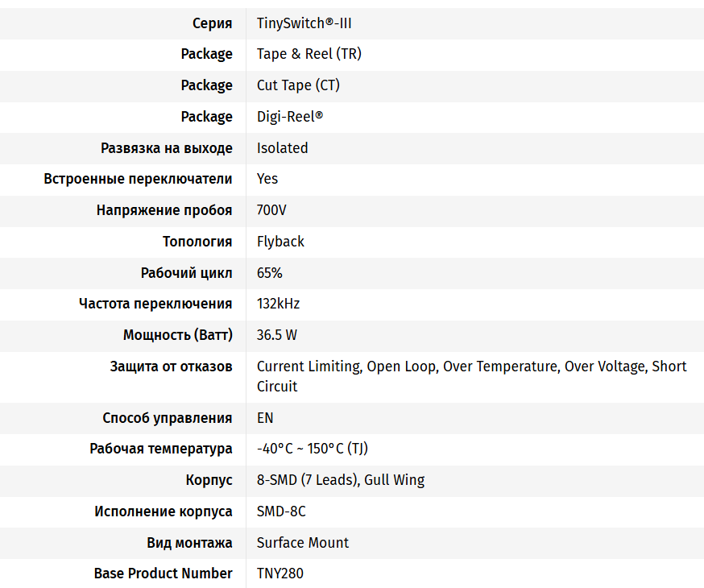Select the 'EN' control value

pyautogui.click(x=265, y=418)
